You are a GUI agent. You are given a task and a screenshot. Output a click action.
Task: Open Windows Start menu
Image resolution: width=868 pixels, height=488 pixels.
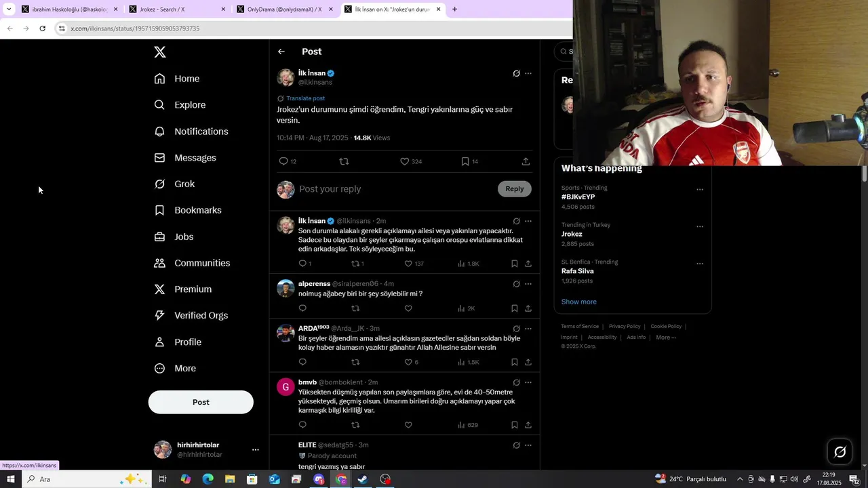[10, 479]
